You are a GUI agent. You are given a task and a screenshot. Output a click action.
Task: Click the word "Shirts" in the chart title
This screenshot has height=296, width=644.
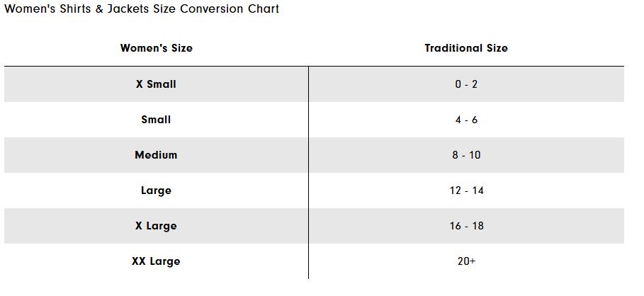[73, 9]
